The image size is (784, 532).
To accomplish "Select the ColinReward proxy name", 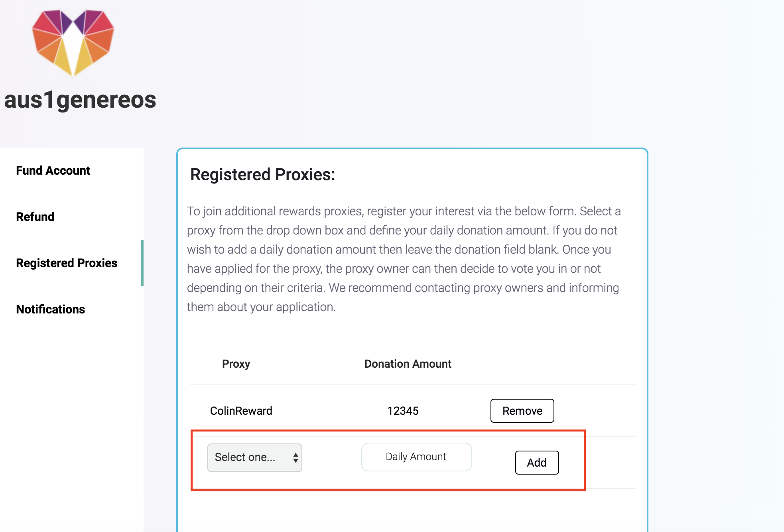I will pos(241,411).
